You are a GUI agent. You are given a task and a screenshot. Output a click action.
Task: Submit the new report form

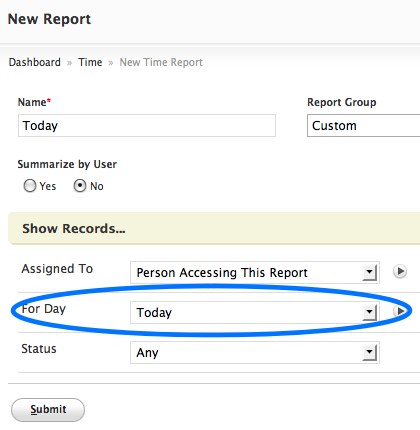pyautogui.click(x=48, y=410)
